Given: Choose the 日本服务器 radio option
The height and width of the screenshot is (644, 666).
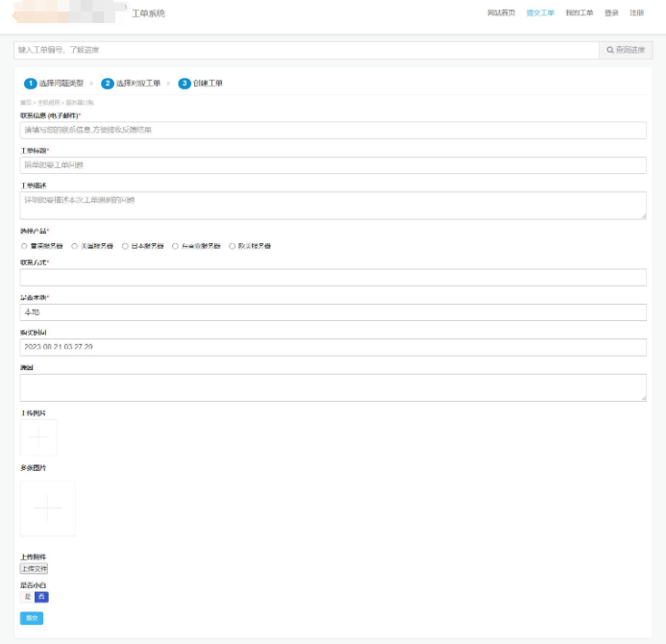Looking at the screenshot, I should click(x=125, y=246).
